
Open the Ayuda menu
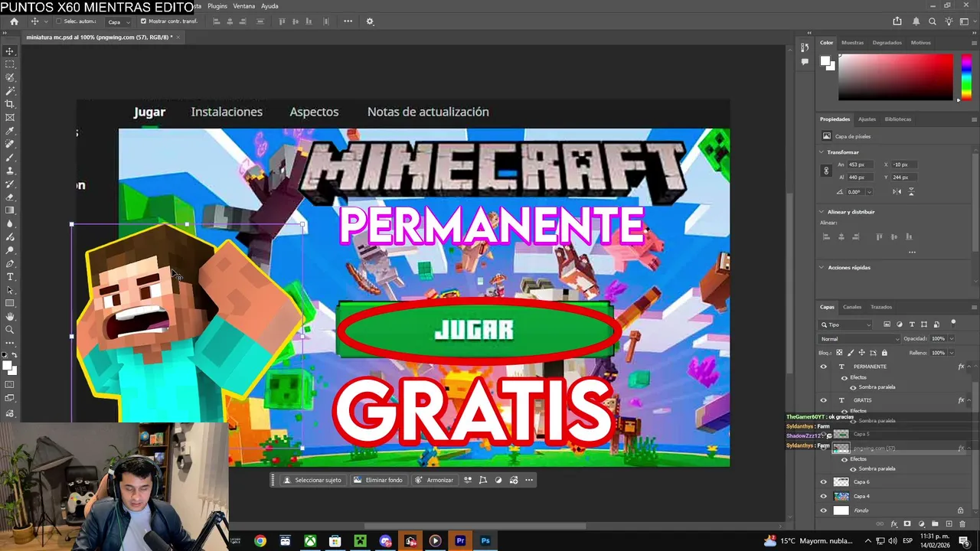(x=269, y=6)
